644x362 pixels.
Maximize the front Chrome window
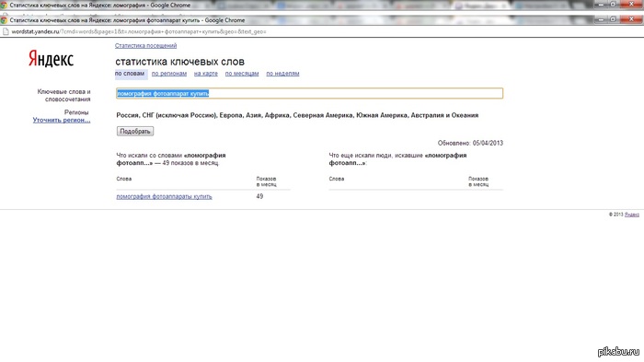614,19
